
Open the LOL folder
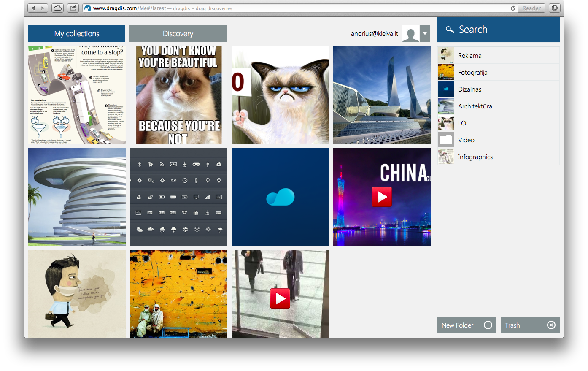[499, 123]
